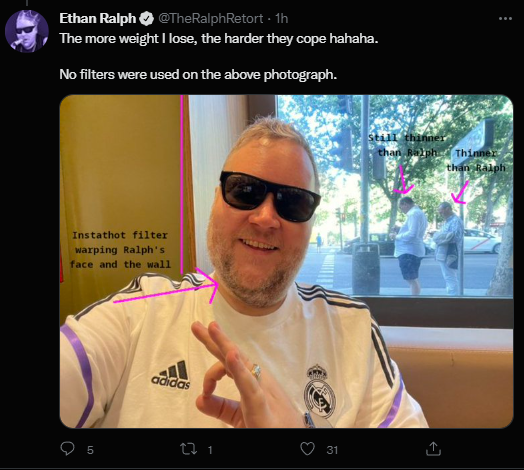Image resolution: width=524 pixels, height=470 pixels.
Task: Click the reply speech bubble icon
Action: [67, 449]
